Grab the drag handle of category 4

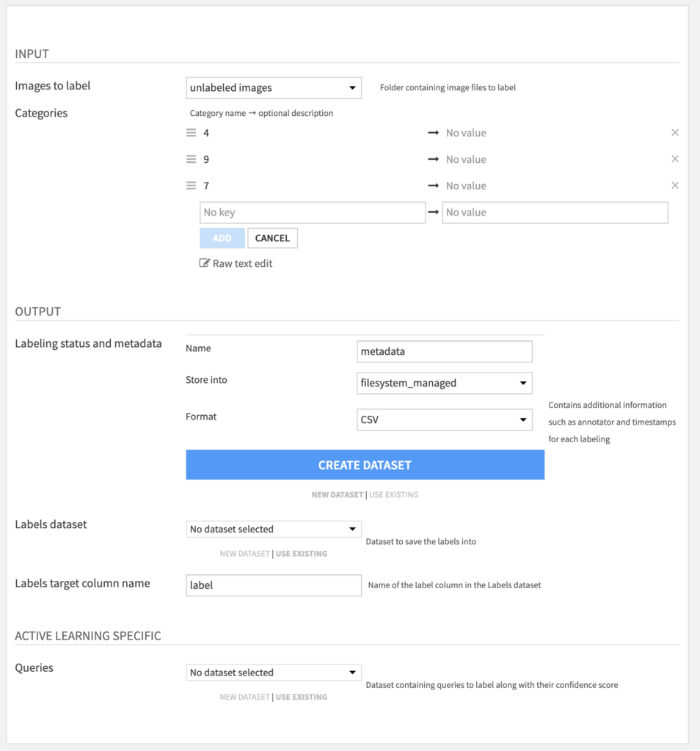point(192,133)
